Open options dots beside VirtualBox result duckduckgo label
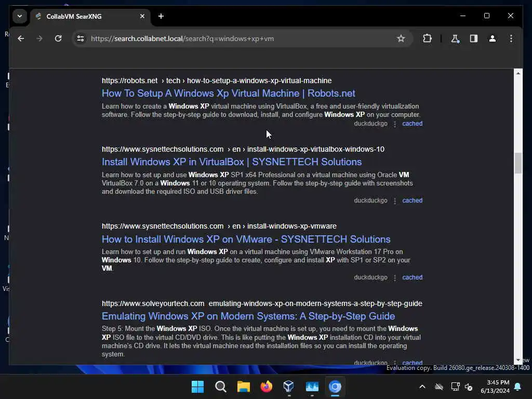Screen dimensions: 532x399 pyautogui.click(x=395, y=201)
